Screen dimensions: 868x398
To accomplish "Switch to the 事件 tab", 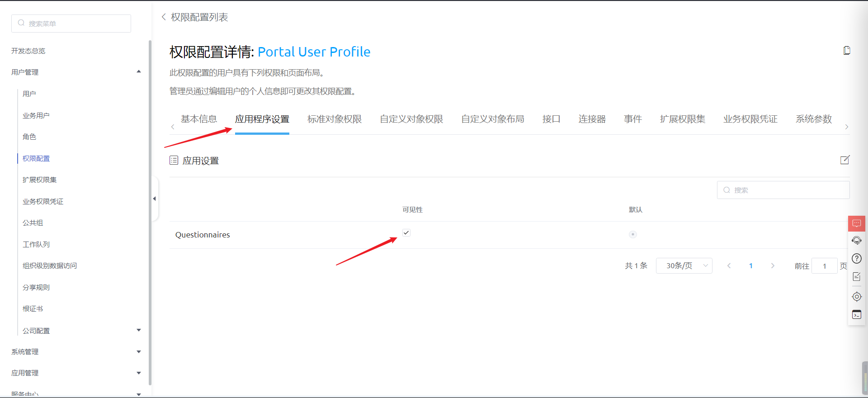I will click(x=633, y=119).
